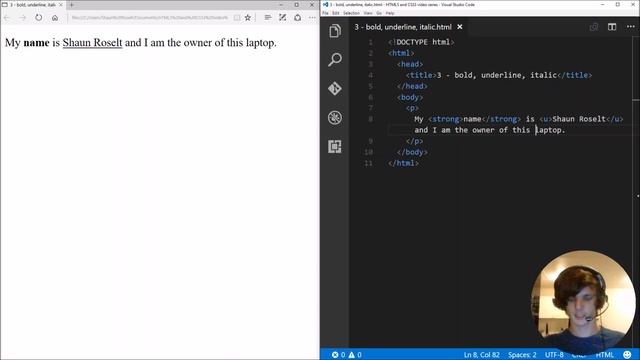Open the Search view in VS Code
The image size is (640, 360).
(335, 60)
